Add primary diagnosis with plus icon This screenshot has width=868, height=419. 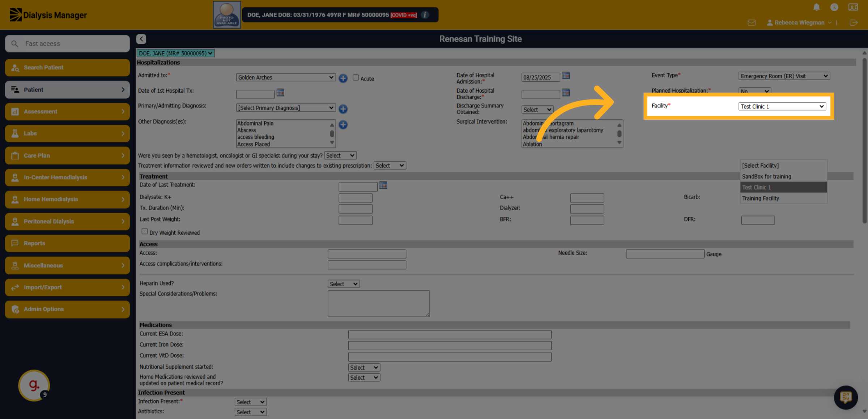click(x=343, y=108)
